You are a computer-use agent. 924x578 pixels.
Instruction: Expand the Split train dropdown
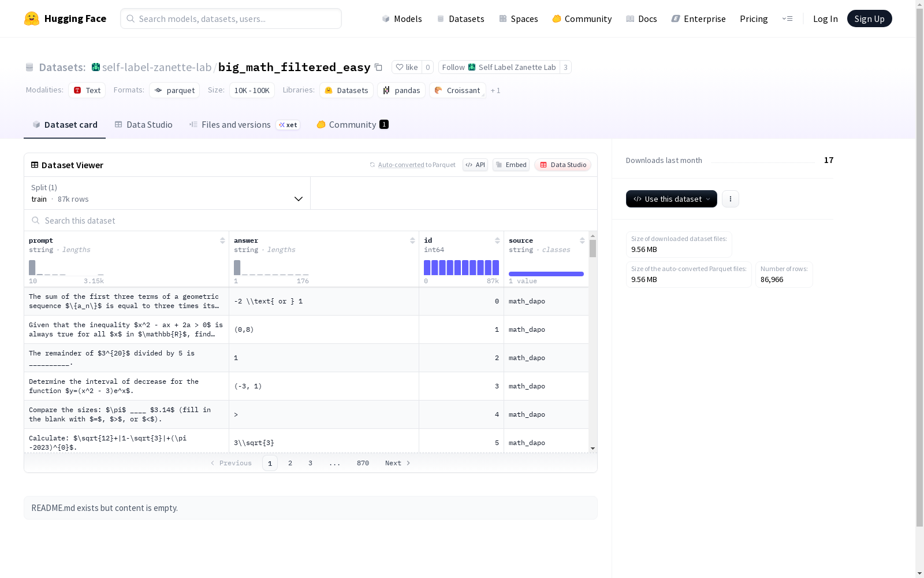167,193
